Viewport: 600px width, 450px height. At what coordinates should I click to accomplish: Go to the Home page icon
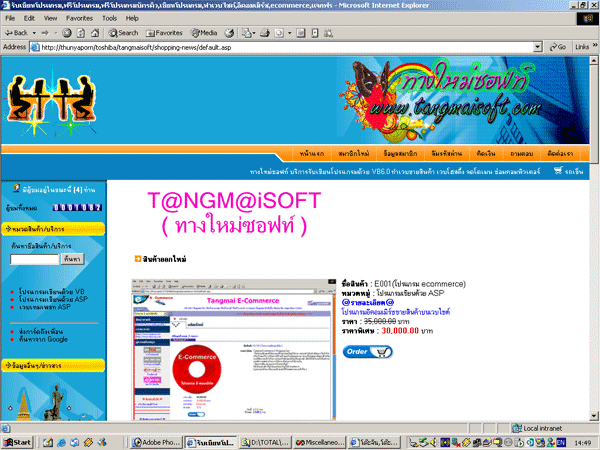point(95,33)
